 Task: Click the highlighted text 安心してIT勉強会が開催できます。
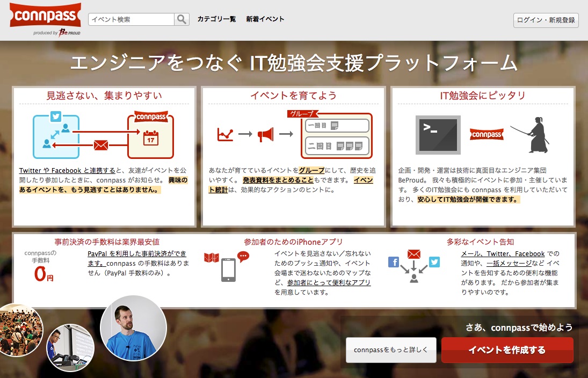coord(468,200)
